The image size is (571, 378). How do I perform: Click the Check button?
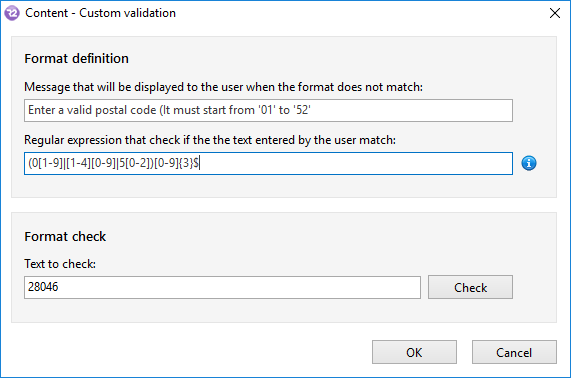(470, 287)
